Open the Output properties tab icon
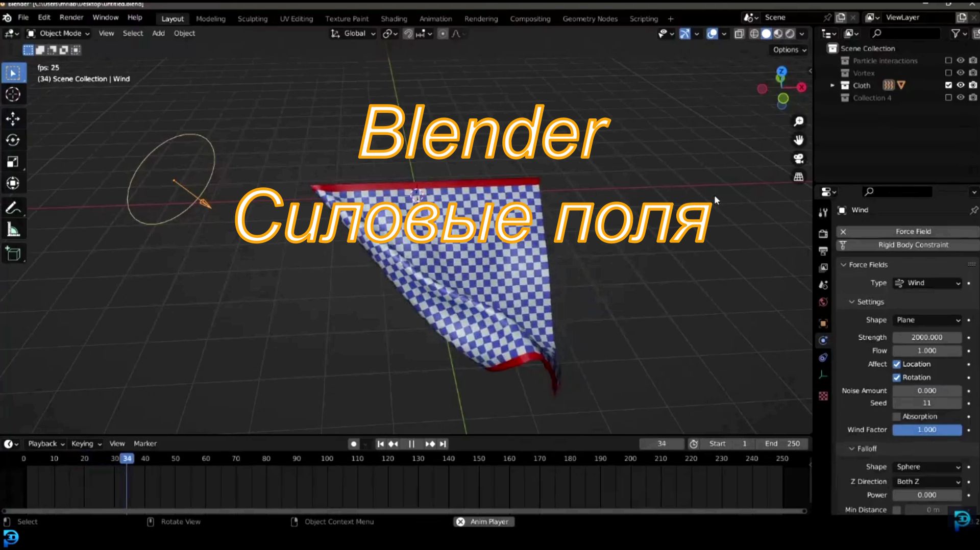 coord(823,251)
